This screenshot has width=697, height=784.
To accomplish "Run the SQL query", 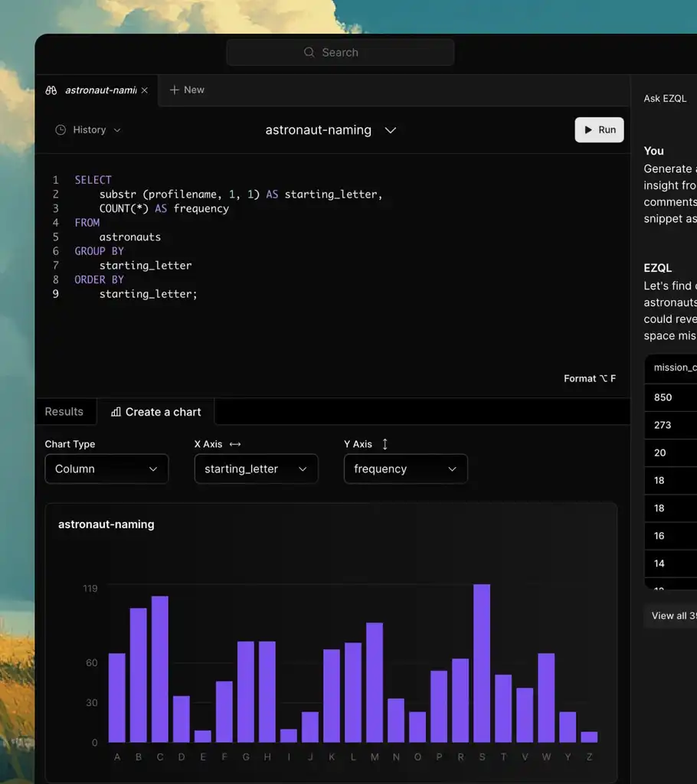I will click(599, 129).
